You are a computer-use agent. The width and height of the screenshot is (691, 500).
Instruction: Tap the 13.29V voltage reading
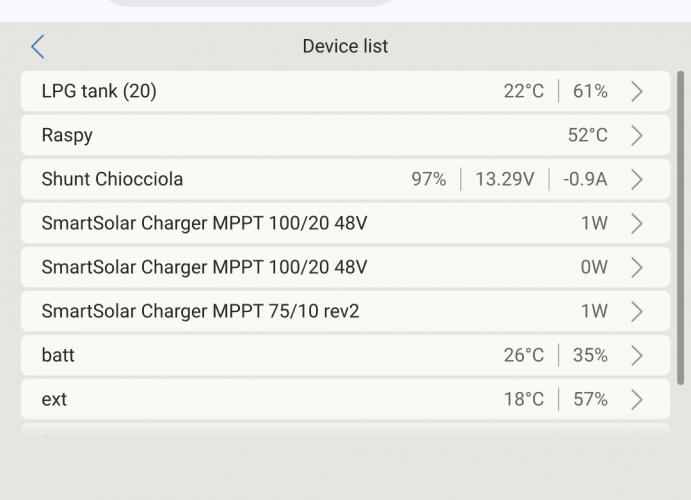504,180
